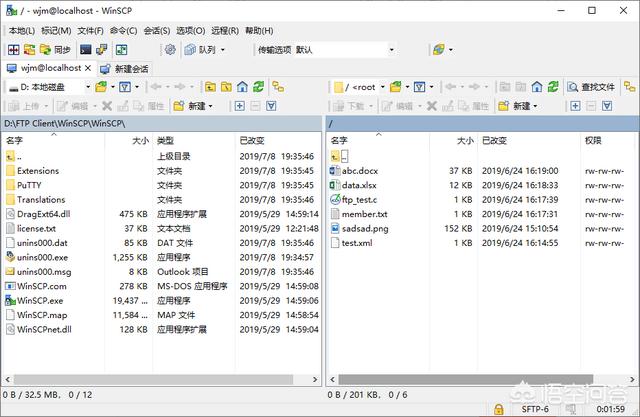
Task: Expand the remote 新建 dropdown arrow
Action: (x=535, y=106)
